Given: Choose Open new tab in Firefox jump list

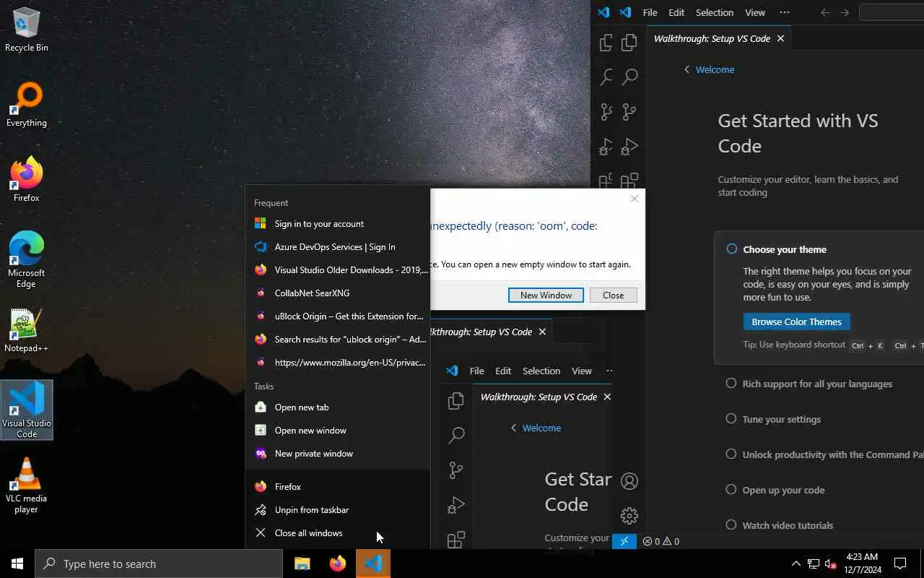Looking at the screenshot, I should [338, 407].
